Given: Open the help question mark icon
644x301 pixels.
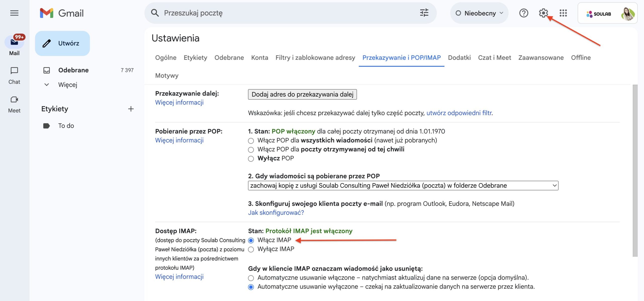Looking at the screenshot, I should 524,13.
